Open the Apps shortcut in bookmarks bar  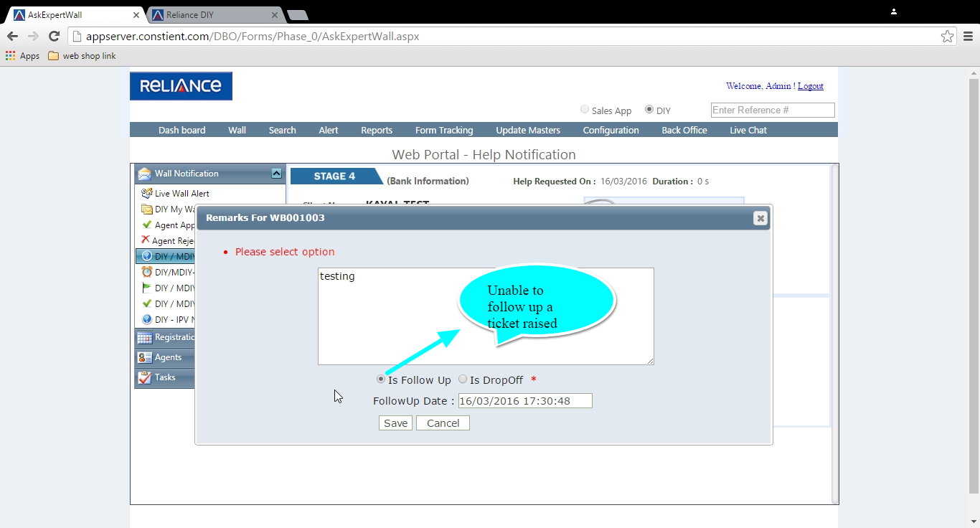click(x=22, y=56)
